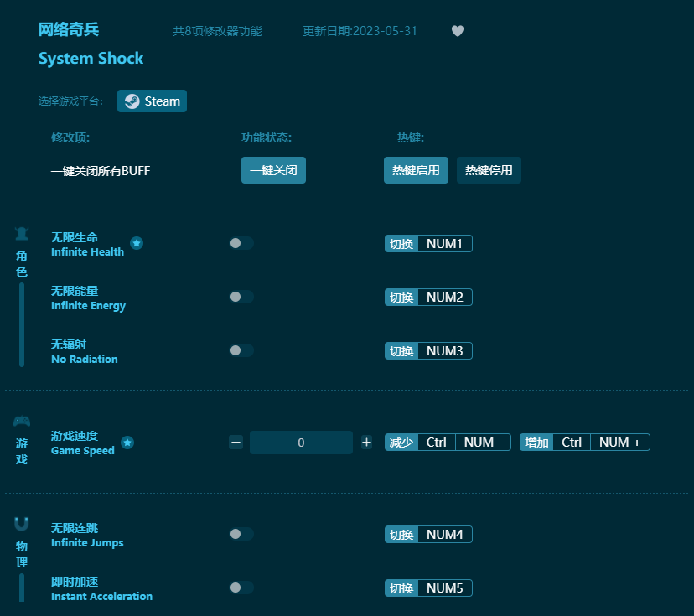Click System Shock title
Image resolution: width=694 pixels, height=616 pixels.
(x=91, y=59)
